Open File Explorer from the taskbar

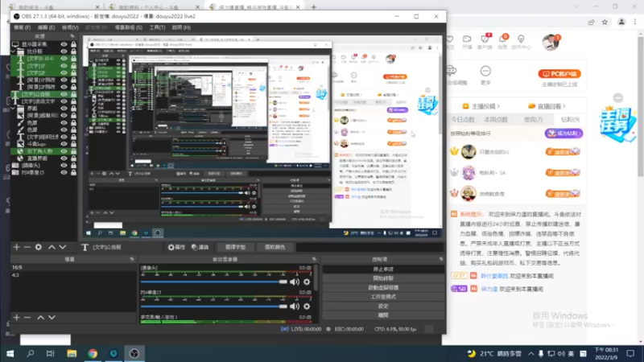pos(72,353)
